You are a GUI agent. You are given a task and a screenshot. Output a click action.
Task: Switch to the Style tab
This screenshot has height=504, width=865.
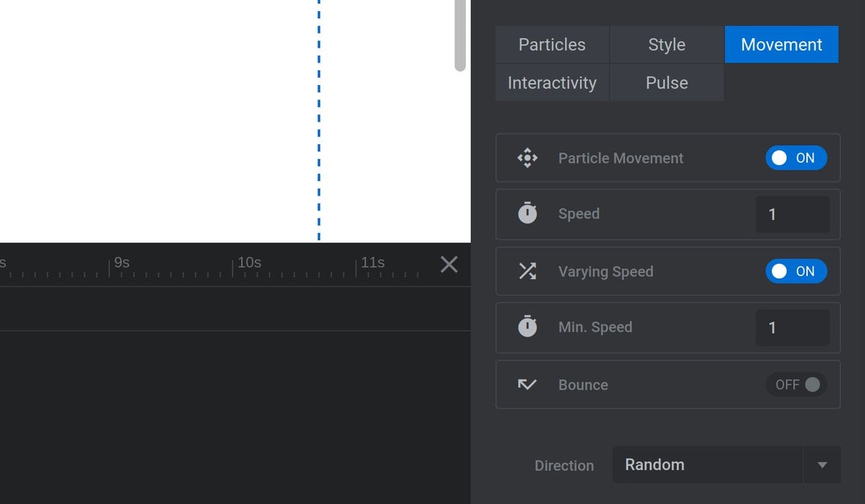click(x=667, y=45)
